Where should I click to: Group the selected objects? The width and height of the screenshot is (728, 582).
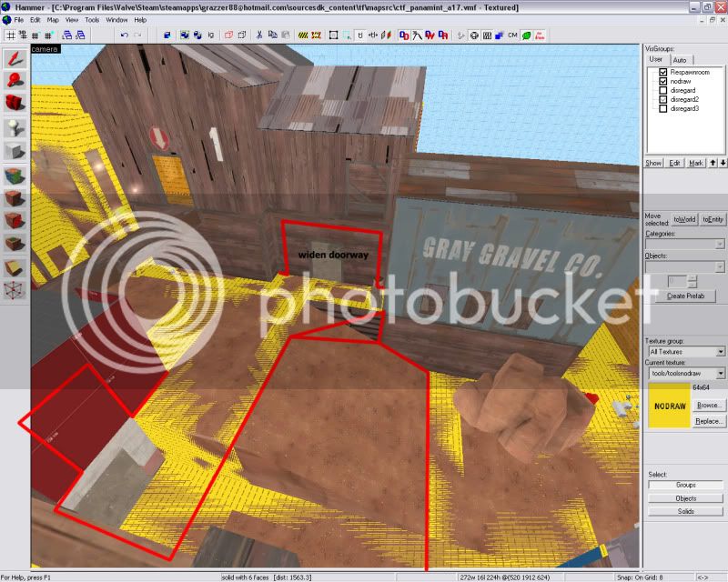185,35
